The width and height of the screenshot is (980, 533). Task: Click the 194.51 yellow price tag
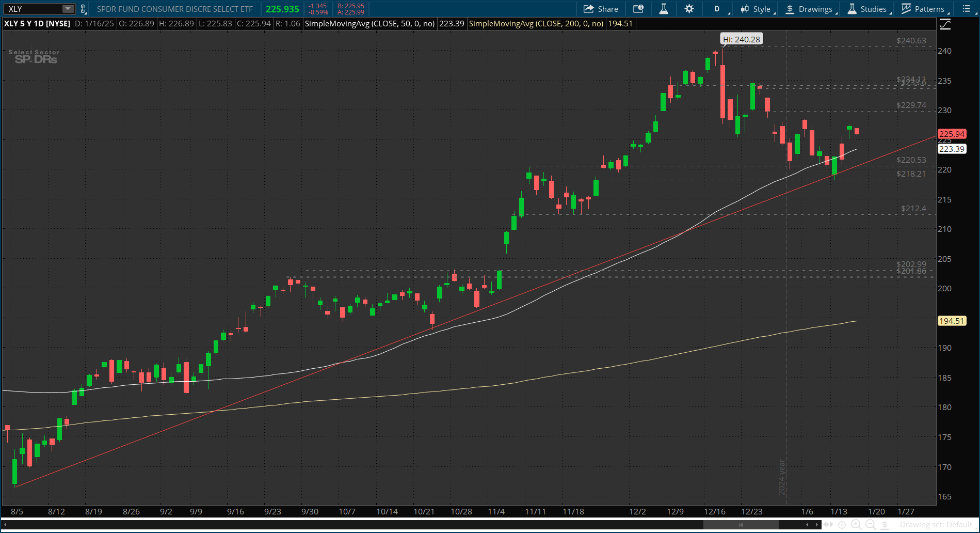(x=952, y=321)
